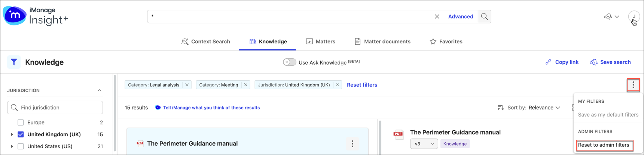The height and width of the screenshot is (155, 644).
Task: Open the user profile avatar J
Action: pos(634,16)
